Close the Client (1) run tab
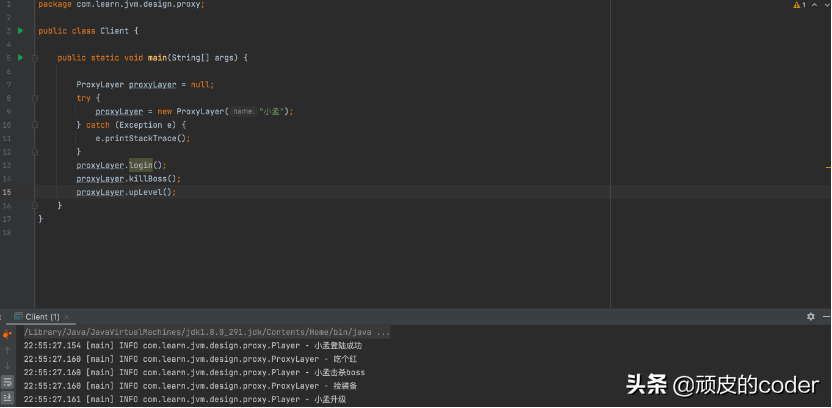This screenshot has width=832, height=408. click(x=69, y=317)
